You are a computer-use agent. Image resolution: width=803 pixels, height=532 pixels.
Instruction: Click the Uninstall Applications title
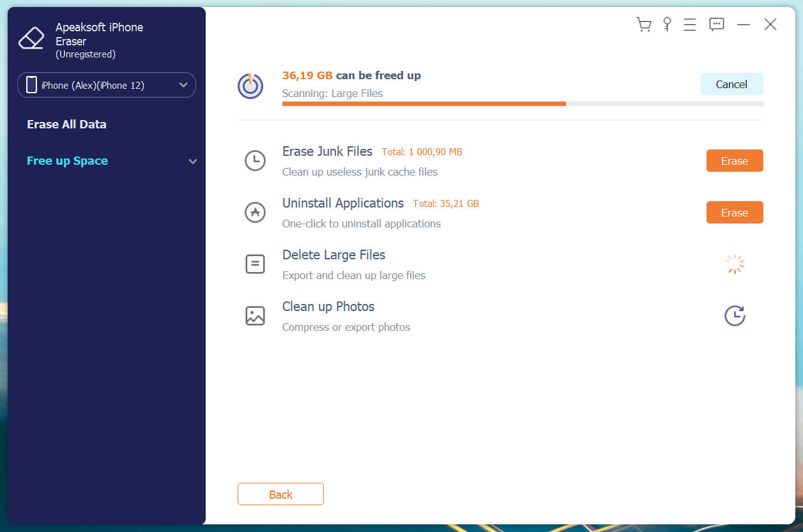(343, 203)
